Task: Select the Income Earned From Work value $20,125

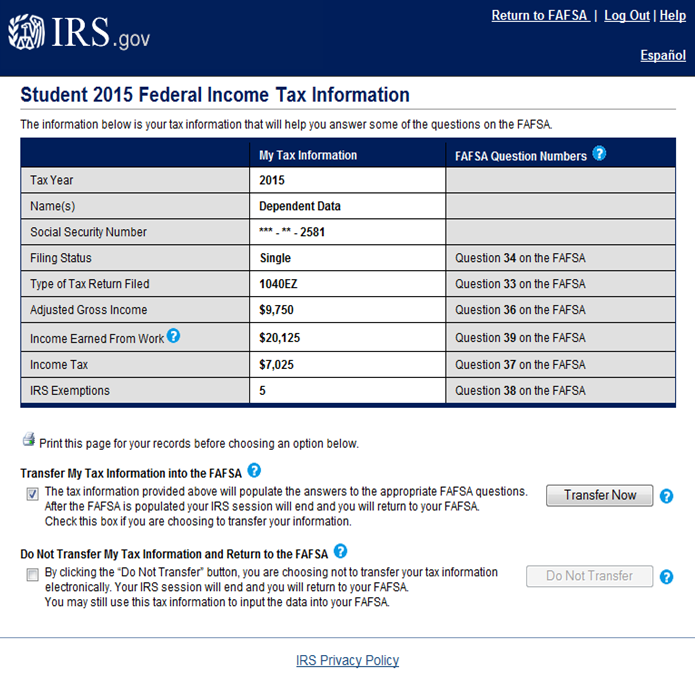Action: [279, 338]
